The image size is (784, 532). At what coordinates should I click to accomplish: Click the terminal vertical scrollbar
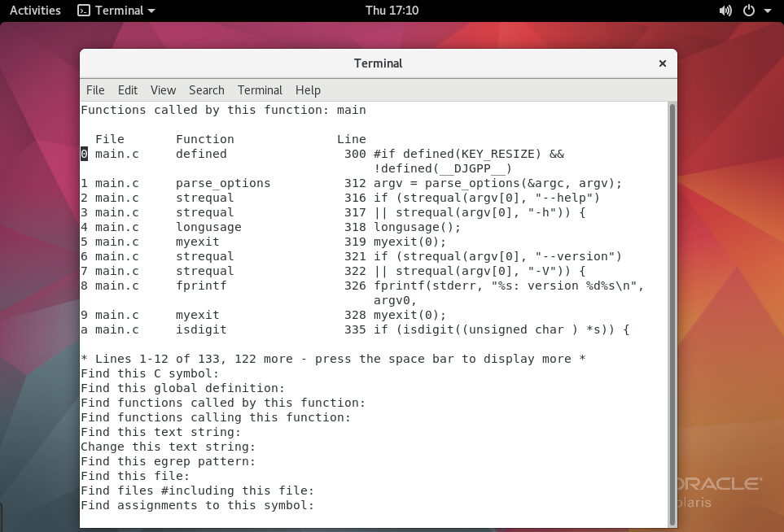672,309
